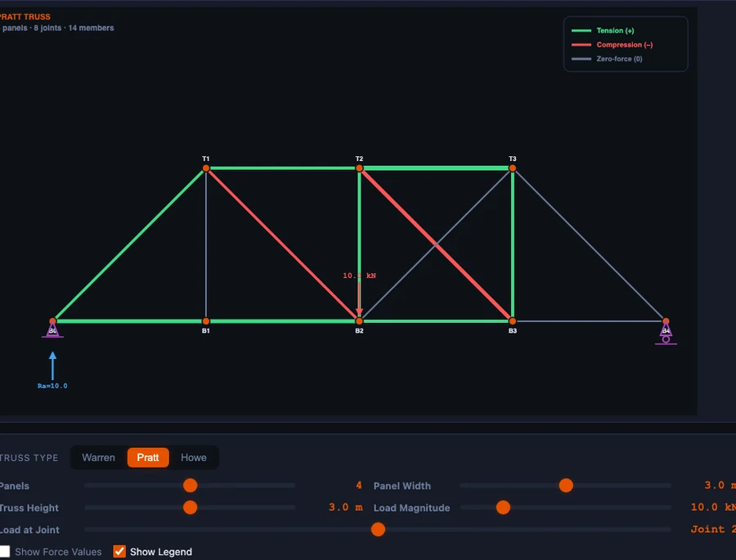Adjust the Truss Height slider handle
Screen dimensions: 736x560
click(190, 508)
